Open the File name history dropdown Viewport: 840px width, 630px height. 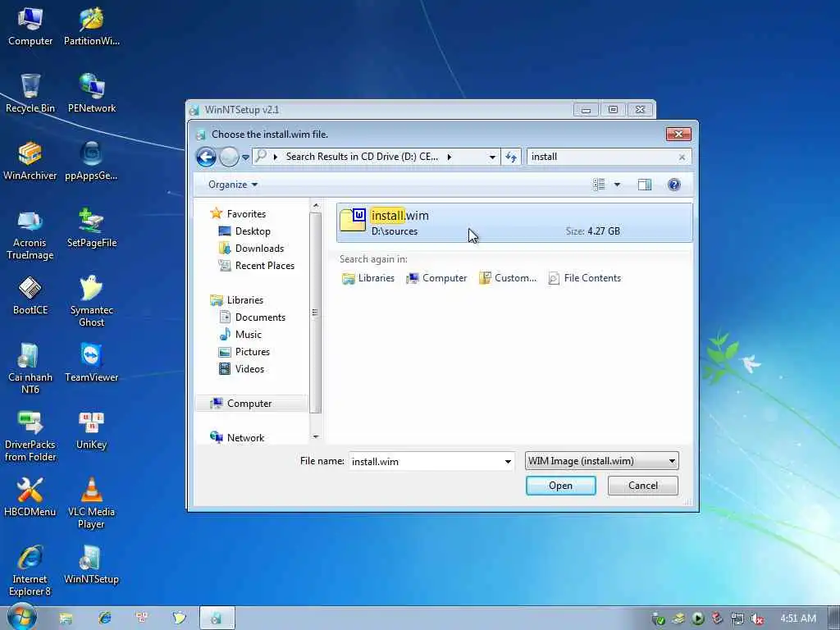507,461
